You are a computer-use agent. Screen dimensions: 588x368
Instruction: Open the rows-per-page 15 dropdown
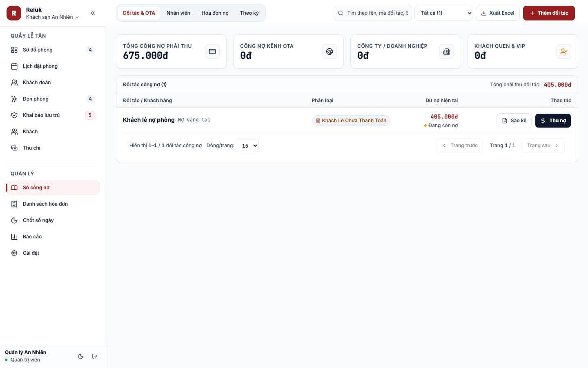[248, 146]
